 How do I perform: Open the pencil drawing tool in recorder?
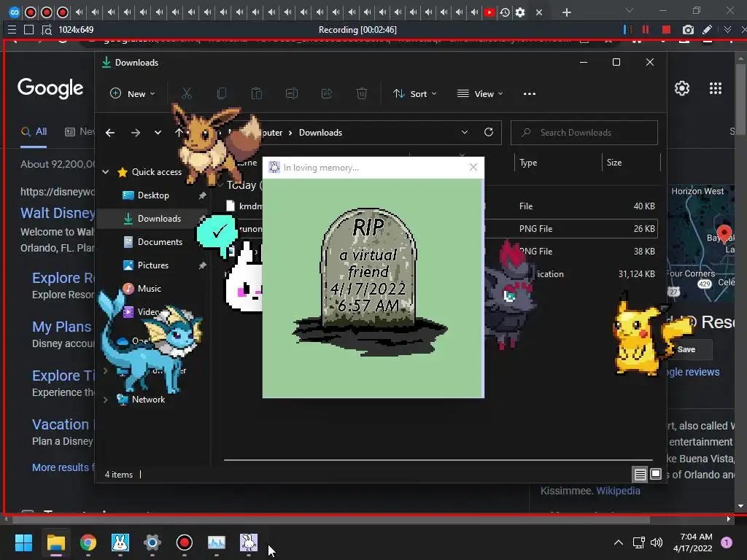point(708,29)
